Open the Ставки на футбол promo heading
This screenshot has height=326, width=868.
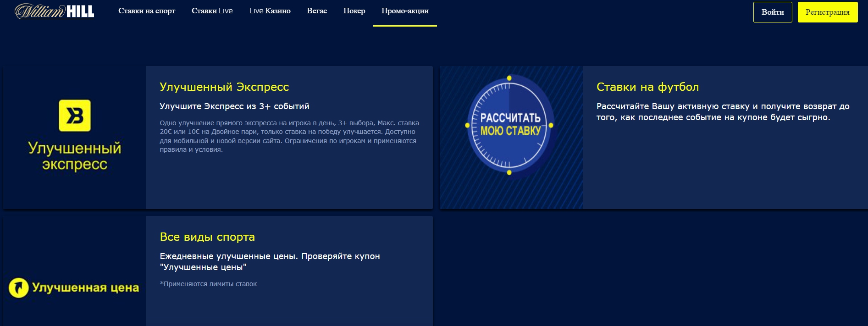click(x=647, y=87)
